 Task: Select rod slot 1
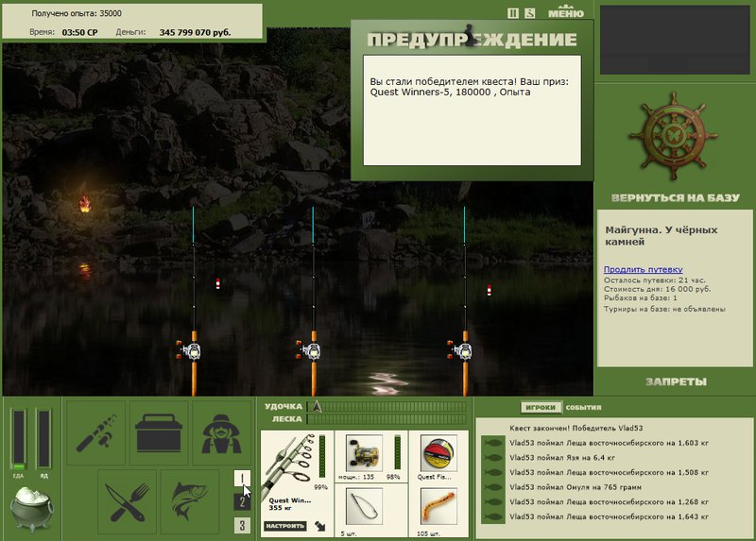(x=242, y=479)
